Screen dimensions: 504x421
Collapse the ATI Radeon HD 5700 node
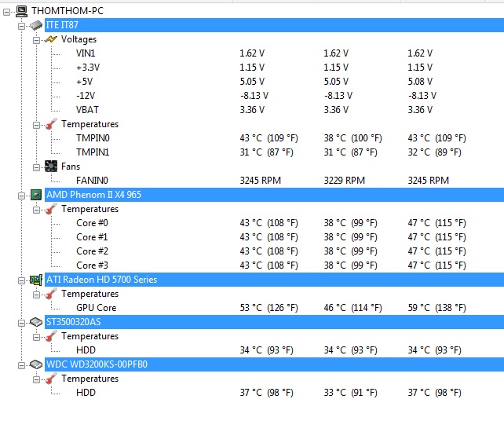point(21,280)
